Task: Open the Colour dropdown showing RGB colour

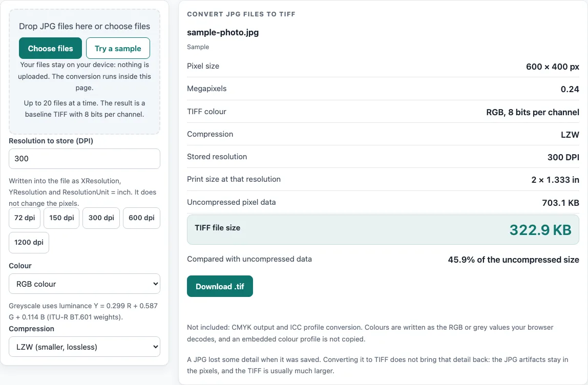Action: tap(85, 284)
